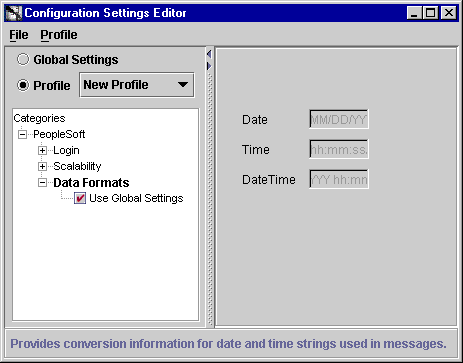Viewport: 463px width, 363px height.
Task: Click the Categories root label
Action: tap(39, 118)
